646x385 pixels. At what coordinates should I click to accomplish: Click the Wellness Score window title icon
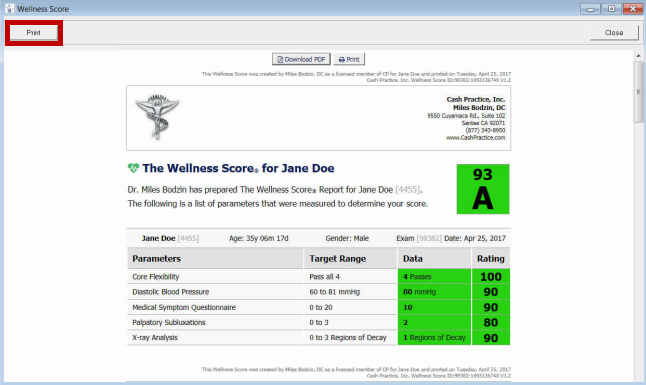(9, 9)
